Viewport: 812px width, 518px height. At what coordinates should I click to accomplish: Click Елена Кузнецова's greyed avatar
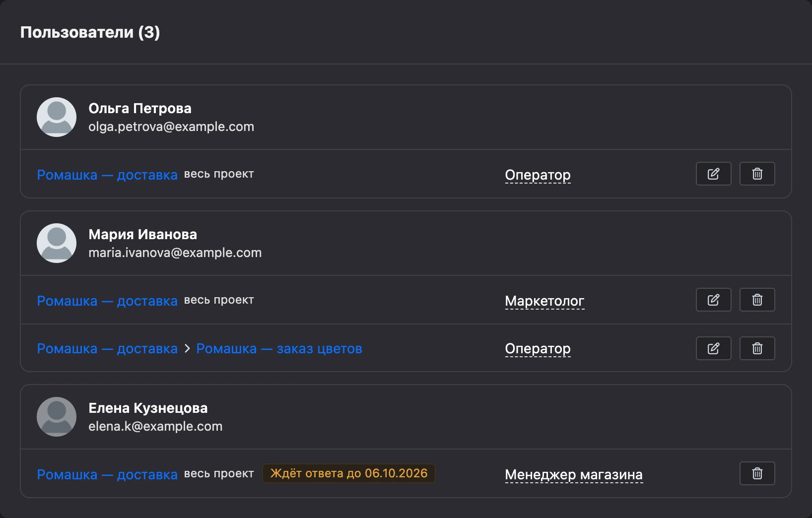pyautogui.click(x=57, y=417)
